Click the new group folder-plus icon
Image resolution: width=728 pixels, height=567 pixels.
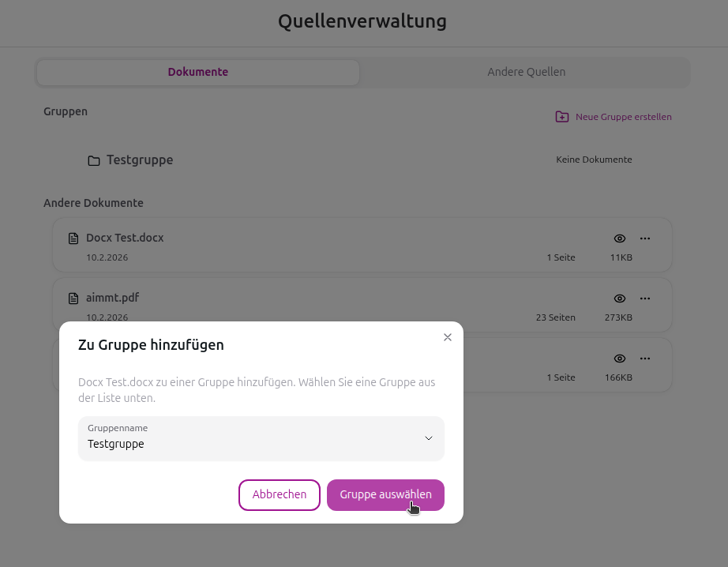click(561, 117)
